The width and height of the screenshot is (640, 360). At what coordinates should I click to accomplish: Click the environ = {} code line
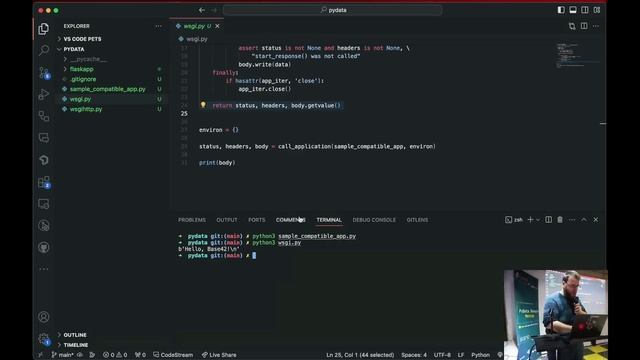tap(219, 130)
